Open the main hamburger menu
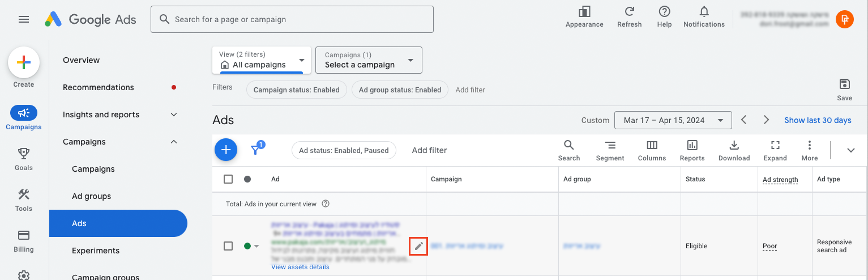The width and height of the screenshot is (868, 280). (24, 19)
